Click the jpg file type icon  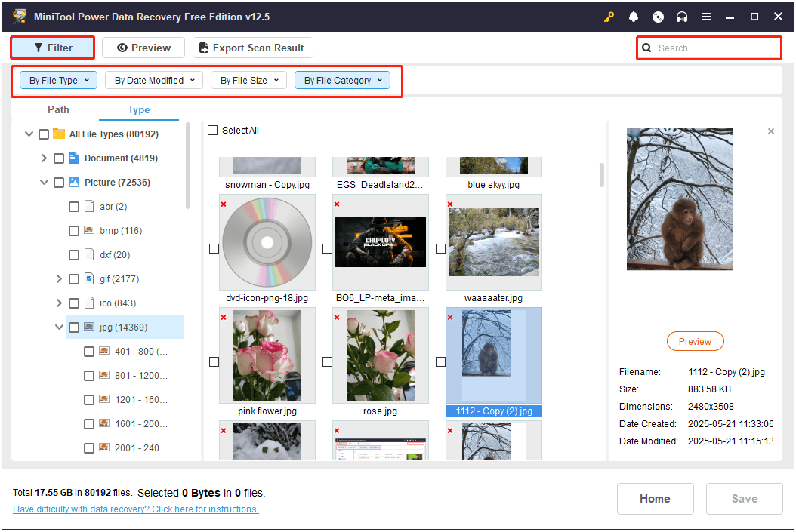pyautogui.click(x=89, y=327)
